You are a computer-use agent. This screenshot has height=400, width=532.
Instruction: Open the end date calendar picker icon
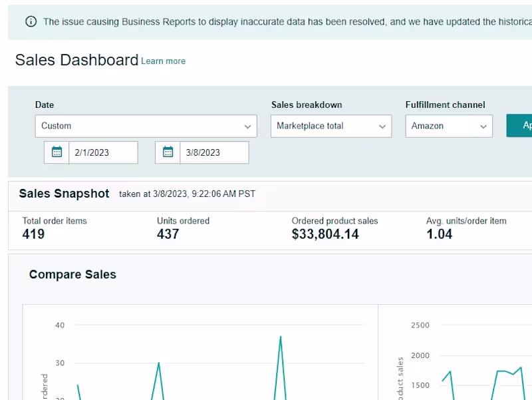(168, 152)
